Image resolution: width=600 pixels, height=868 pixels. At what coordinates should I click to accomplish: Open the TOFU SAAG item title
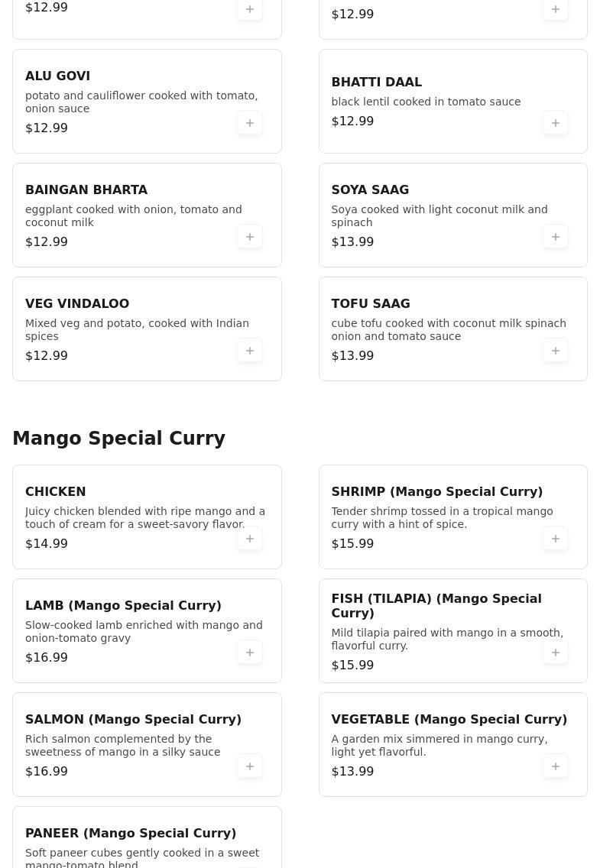tap(370, 304)
